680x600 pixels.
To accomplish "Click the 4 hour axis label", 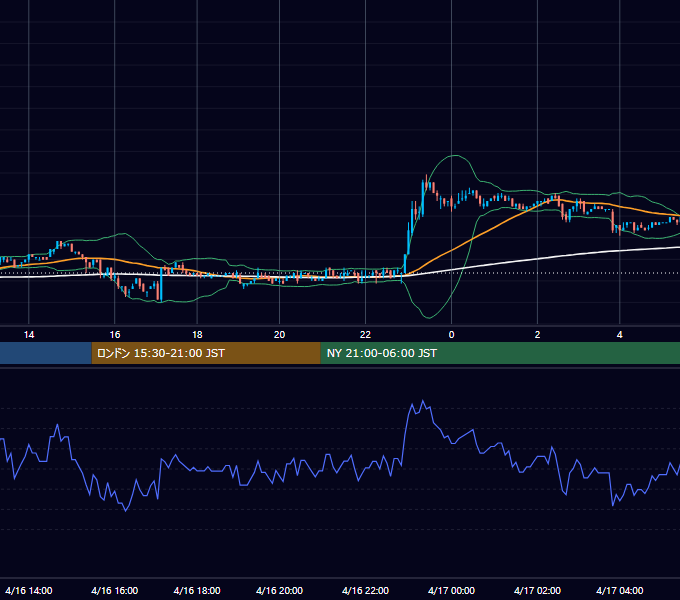I will point(620,335).
